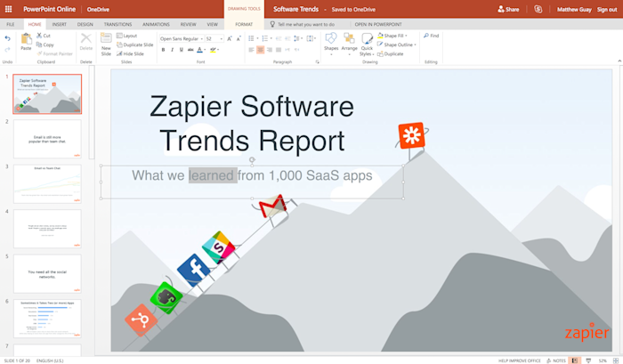Image resolution: width=623 pixels, height=364 pixels.
Task: Set left-to-right text direction
Action: coord(287,50)
